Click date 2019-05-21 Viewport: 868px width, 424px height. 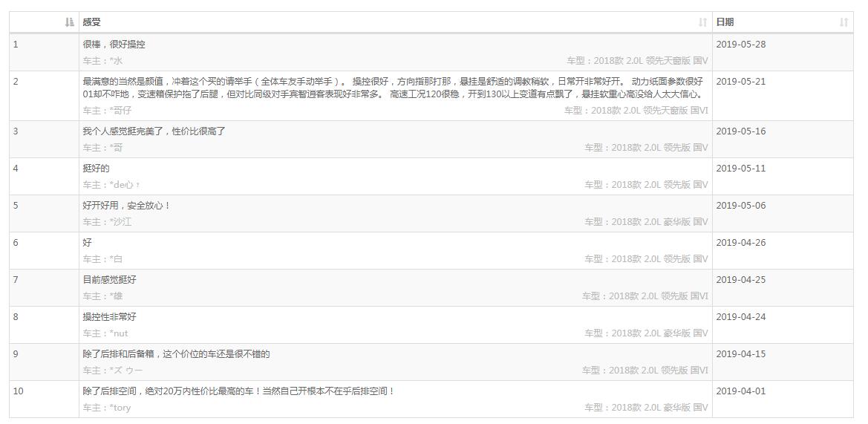click(x=741, y=82)
